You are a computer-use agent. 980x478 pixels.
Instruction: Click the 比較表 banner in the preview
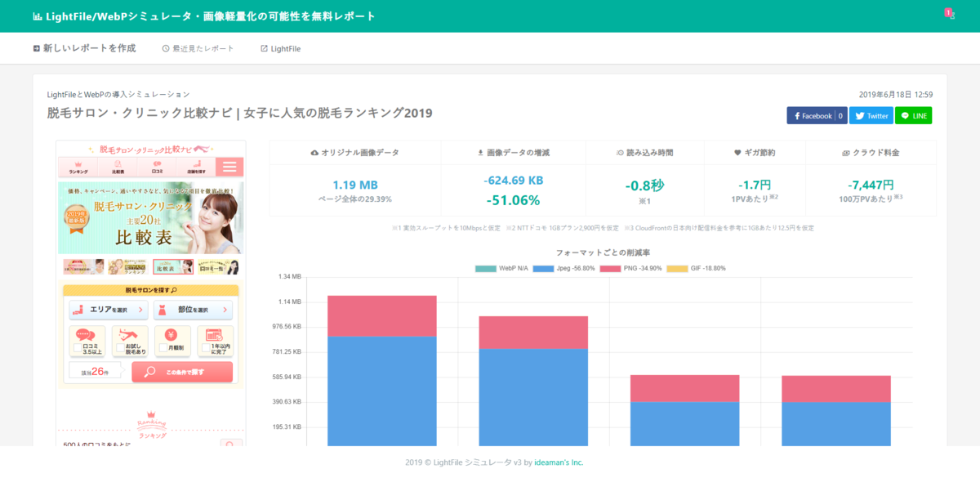click(150, 217)
